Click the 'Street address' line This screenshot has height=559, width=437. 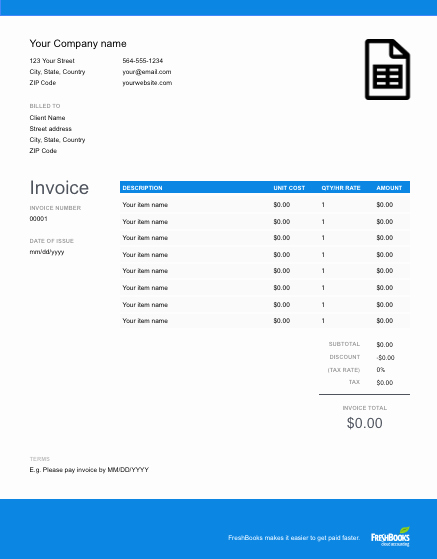coord(50,129)
